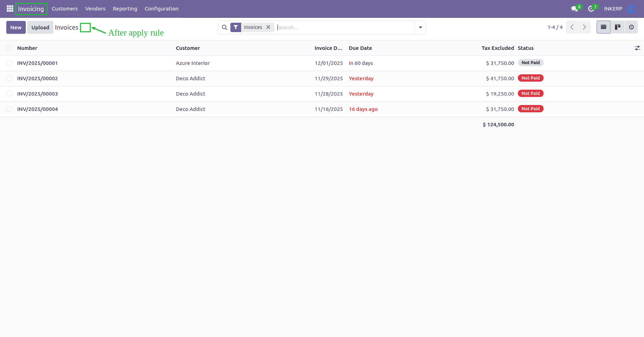Screen dimensions: 644x337
Task: Click the New invoice button
Action: tap(16, 27)
